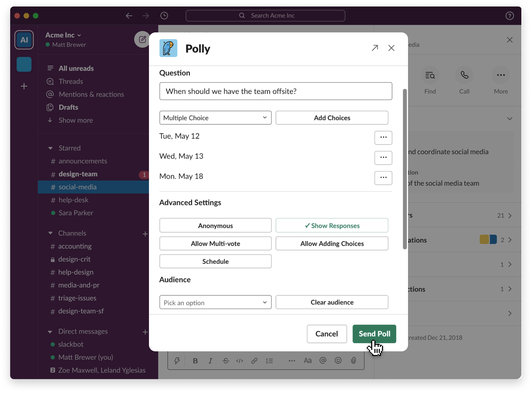Open the More options icon in details
Viewport: 532px width, 393px height.
pyautogui.click(x=501, y=75)
